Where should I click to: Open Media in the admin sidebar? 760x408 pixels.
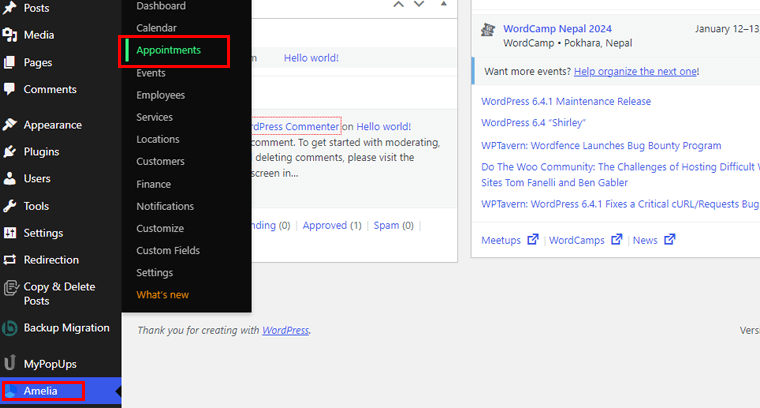(x=39, y=35)
